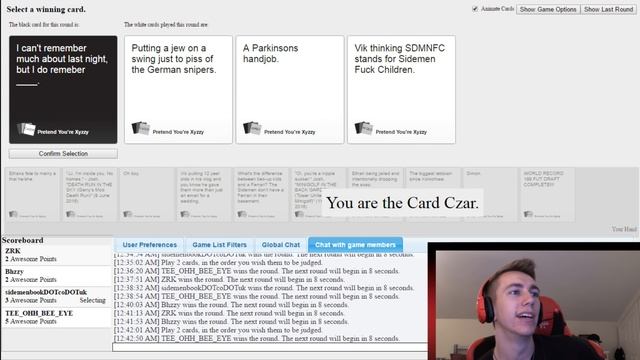Open Show Game Options

pos(548,9)
